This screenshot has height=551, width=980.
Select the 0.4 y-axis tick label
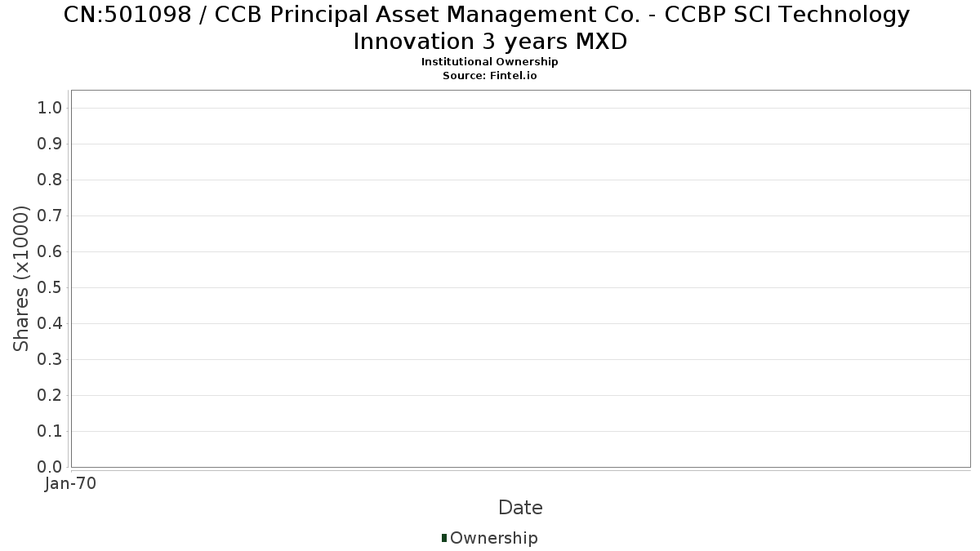50,323
